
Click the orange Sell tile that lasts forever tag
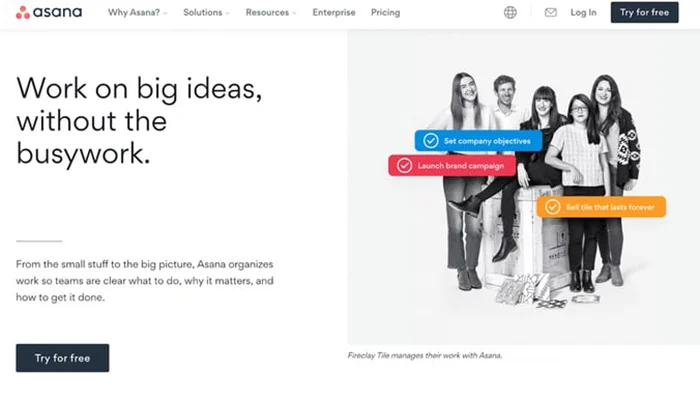601,207
